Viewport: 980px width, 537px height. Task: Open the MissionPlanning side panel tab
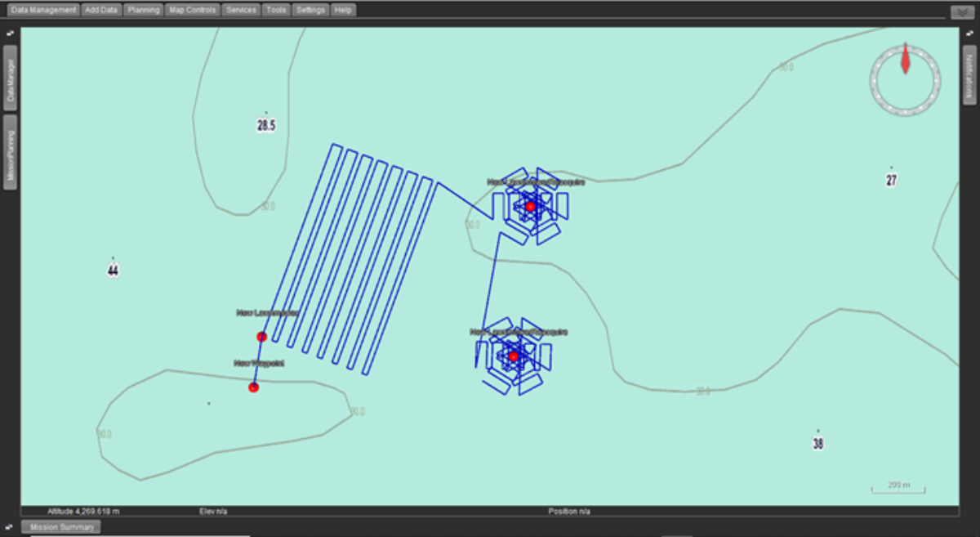click(x=11, y=153)
